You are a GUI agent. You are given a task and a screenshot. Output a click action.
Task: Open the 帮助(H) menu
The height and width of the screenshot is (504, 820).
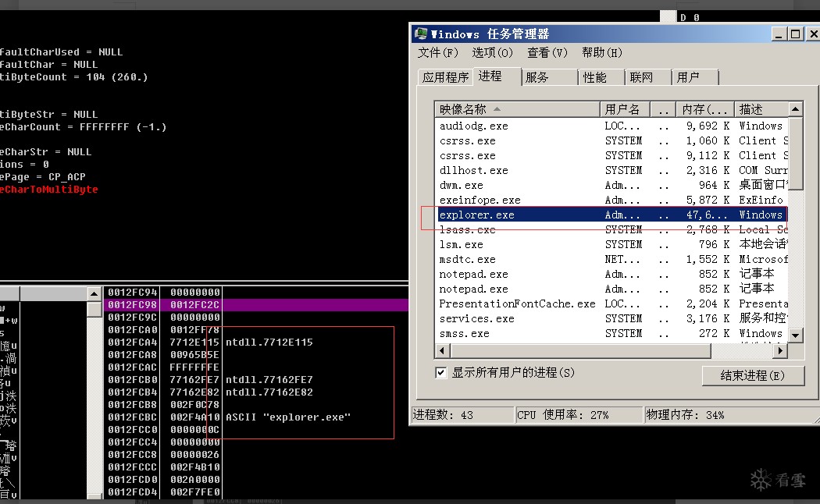(x=602, y=53)
